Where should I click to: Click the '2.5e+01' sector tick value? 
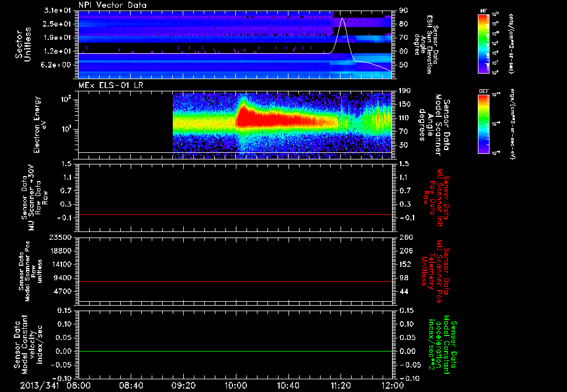[58, 24]
